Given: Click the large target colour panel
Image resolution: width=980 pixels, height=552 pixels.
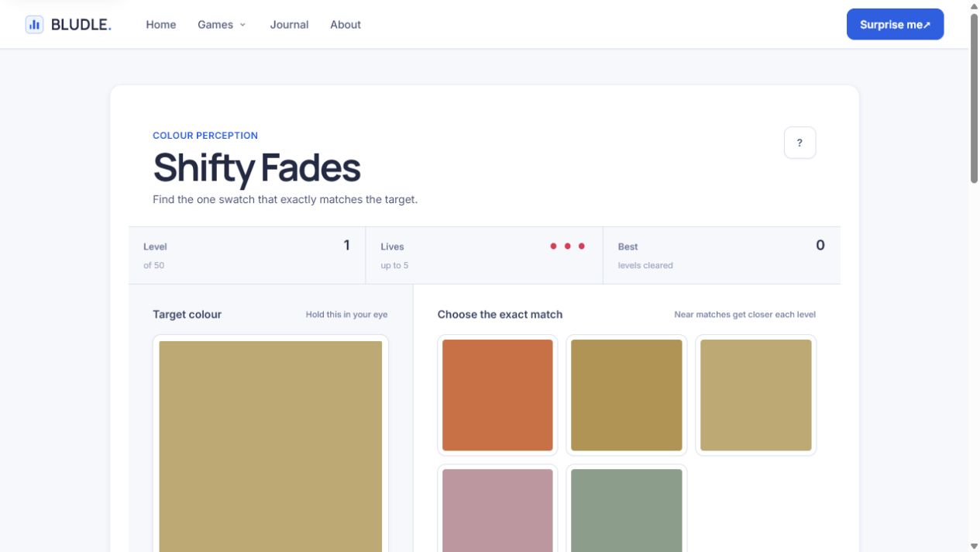Looking at the screenshot, I should click(270, 446).
